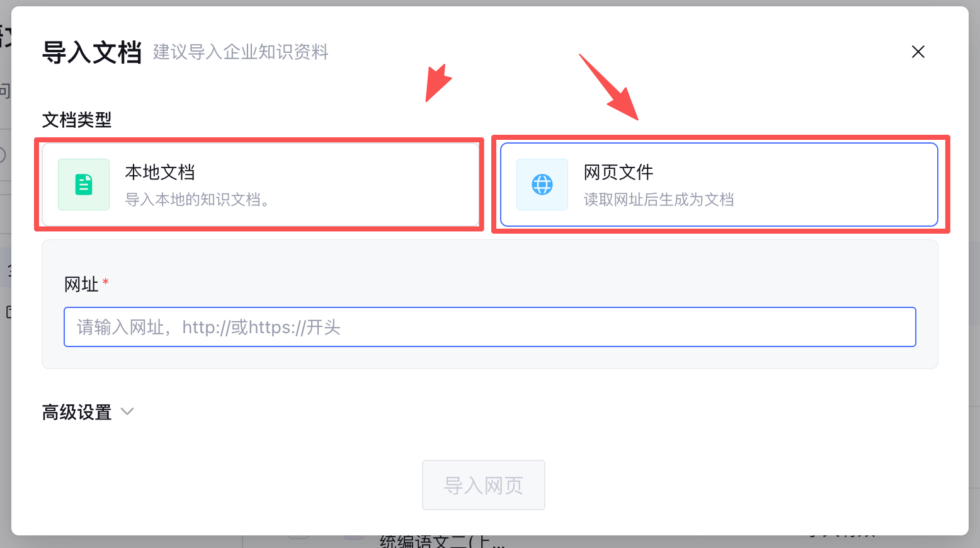
Task: Click 读取网址后生成为文档 description text
Action: coord(659,200)
